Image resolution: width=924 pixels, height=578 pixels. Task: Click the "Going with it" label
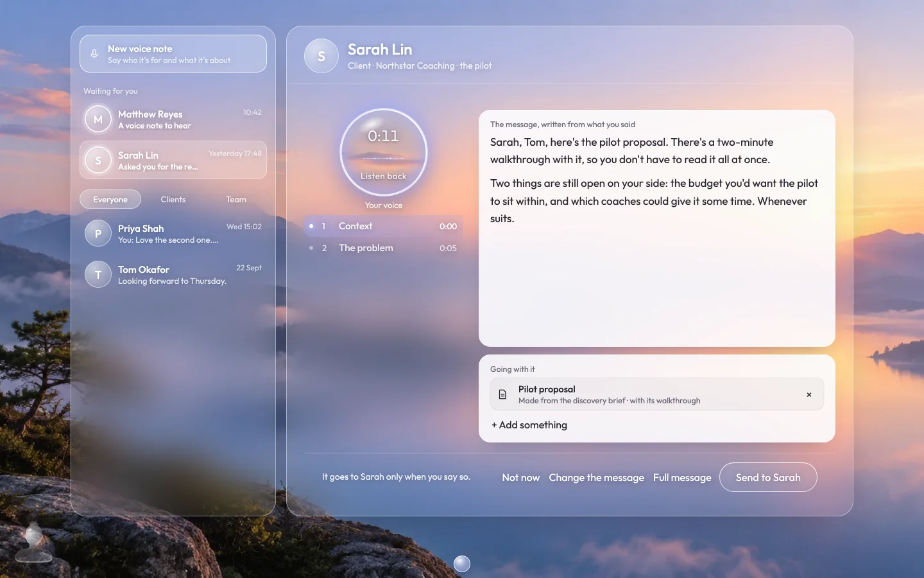pos(512,369)
